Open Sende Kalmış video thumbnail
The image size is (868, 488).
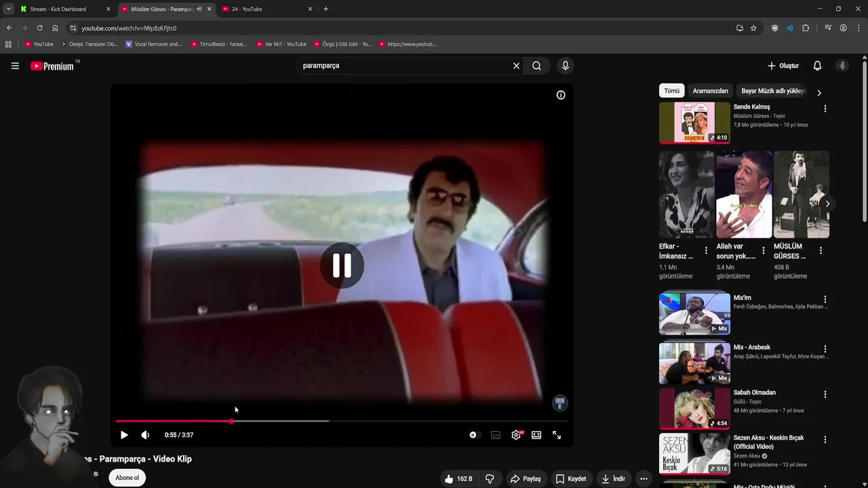[x=694, y=123]
